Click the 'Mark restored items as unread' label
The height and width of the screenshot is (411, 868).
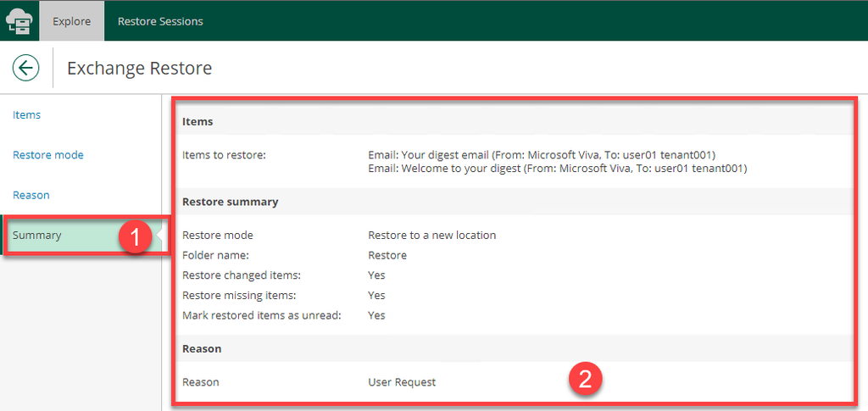(261, 315)
